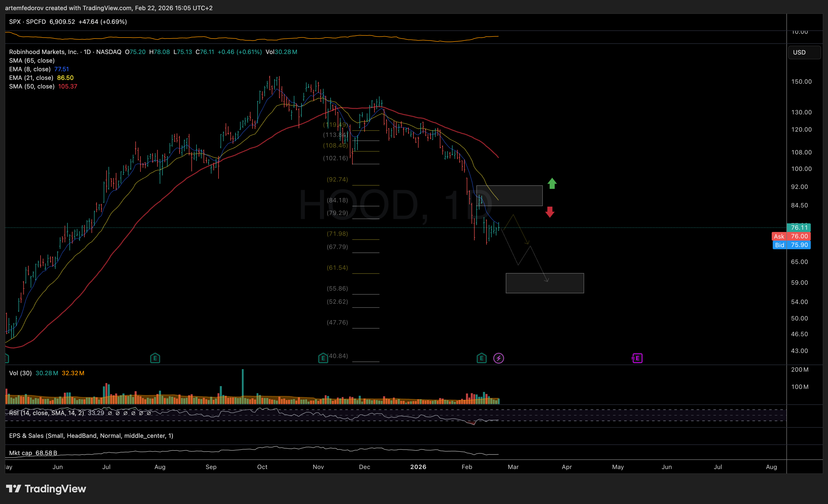Image resolution: width=828 pixels, height=504 pixels.
Task: Select the EPS & Sales indicator legend
Action: [91, 436]
